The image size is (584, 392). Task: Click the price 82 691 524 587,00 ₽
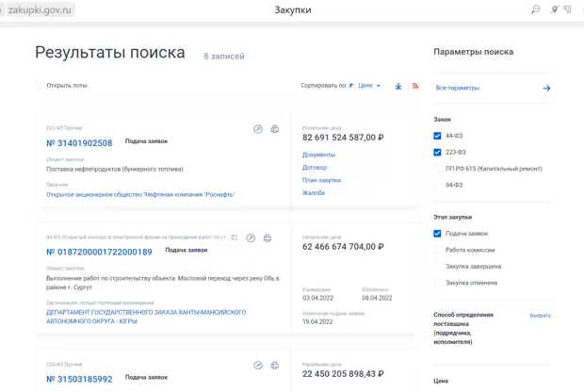pos(343,138)
